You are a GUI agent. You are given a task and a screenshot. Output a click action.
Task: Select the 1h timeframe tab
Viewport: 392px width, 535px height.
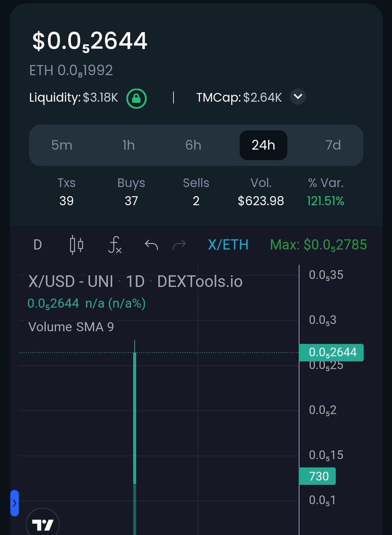[x=128, y=145]
